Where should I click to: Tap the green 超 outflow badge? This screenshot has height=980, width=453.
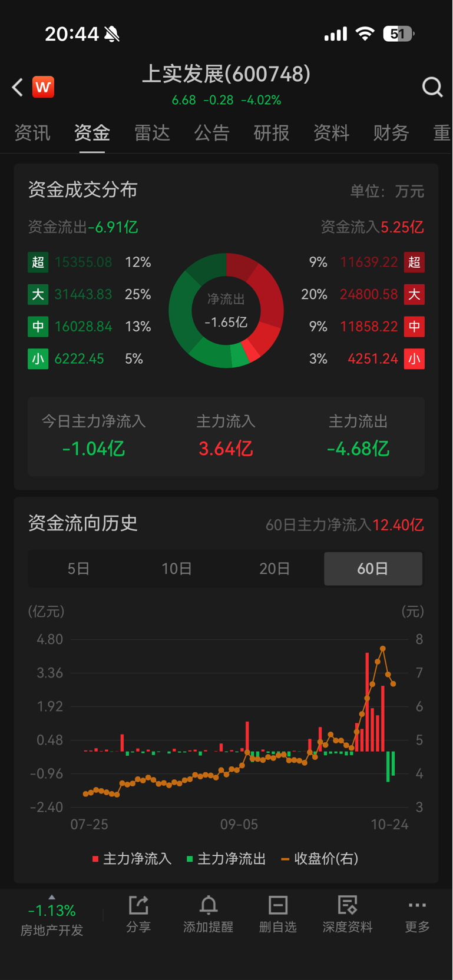(38, 262)
